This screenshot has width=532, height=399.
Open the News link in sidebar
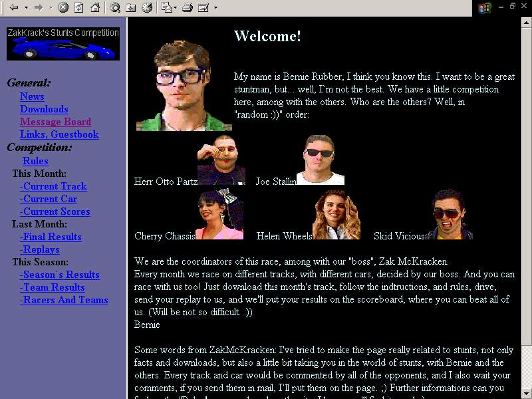pos(32,96)
